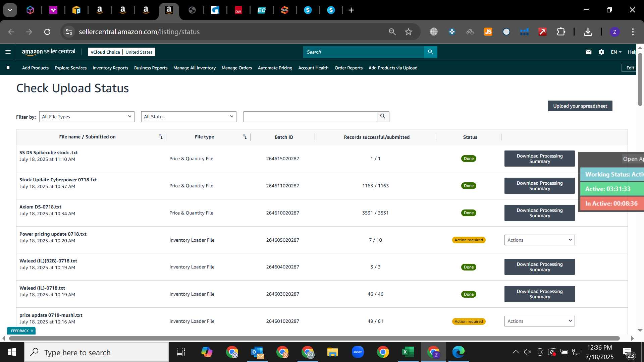Open the EN language dropdown
The height and width of the screenshot is (362, 644).
(x=616, y=52)
